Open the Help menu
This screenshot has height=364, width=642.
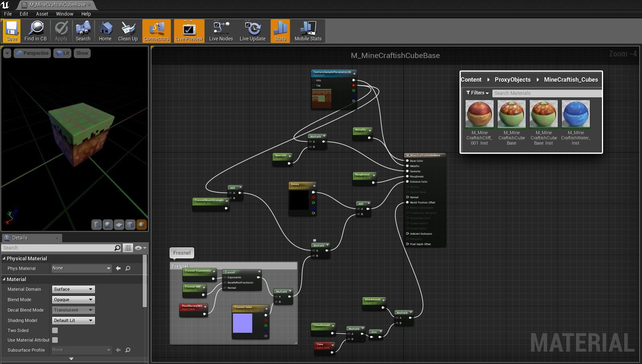point(86,14)
